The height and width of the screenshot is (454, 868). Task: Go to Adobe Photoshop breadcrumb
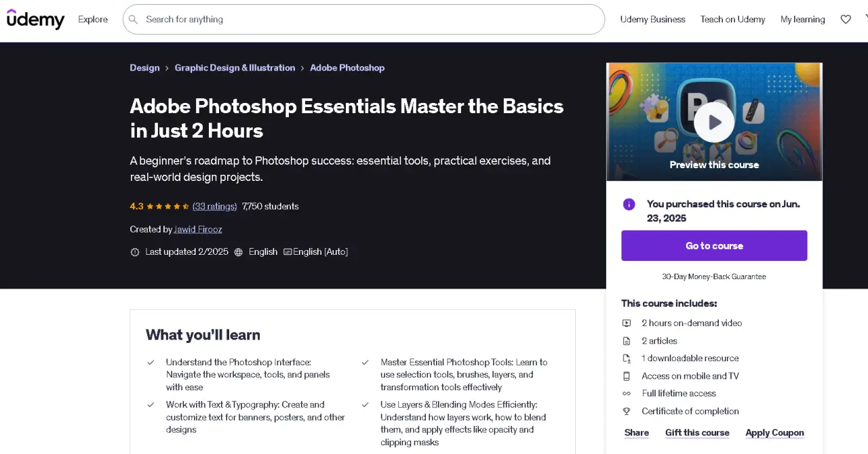(x=347, y=68)
